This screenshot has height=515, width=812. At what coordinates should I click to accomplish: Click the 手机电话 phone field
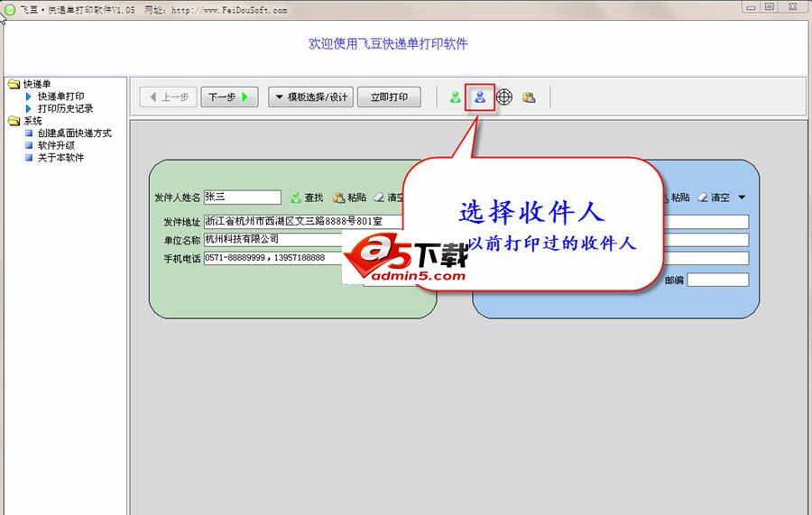point(273,258)
